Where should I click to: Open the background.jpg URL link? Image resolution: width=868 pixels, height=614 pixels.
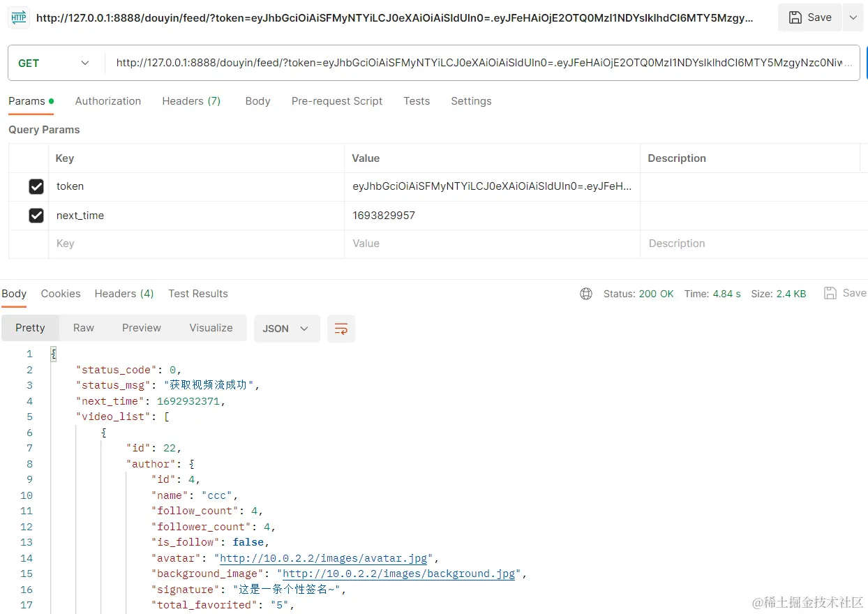tap(399, 574)
